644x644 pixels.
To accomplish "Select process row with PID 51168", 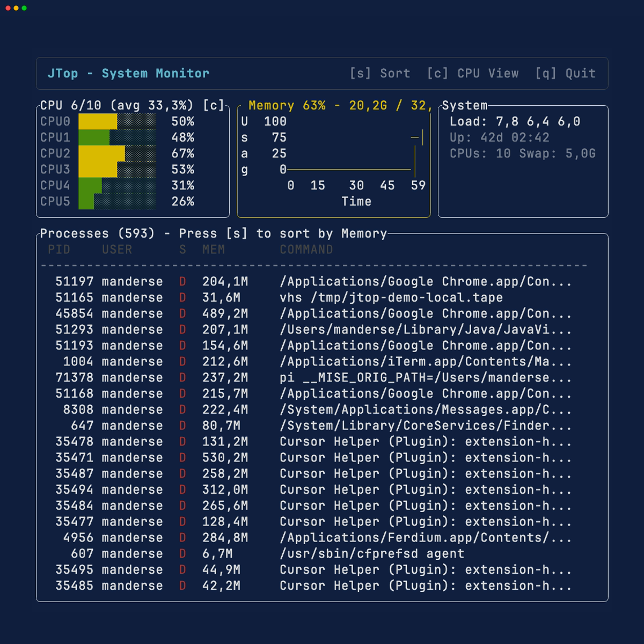I will tap(314, 393).
